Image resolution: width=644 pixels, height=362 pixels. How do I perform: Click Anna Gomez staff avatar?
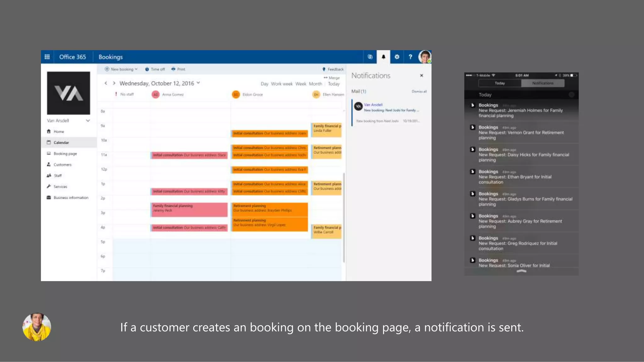click(155, 95)
